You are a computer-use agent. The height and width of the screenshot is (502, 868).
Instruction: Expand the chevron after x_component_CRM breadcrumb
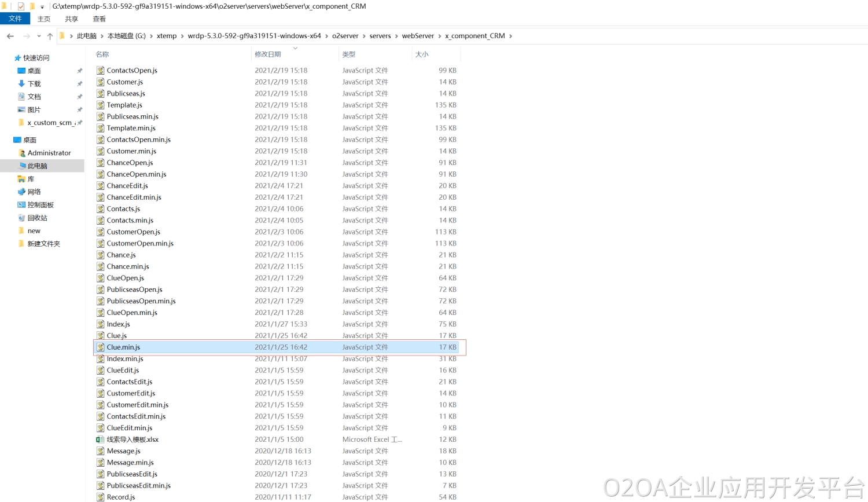[x=510, y=36]
